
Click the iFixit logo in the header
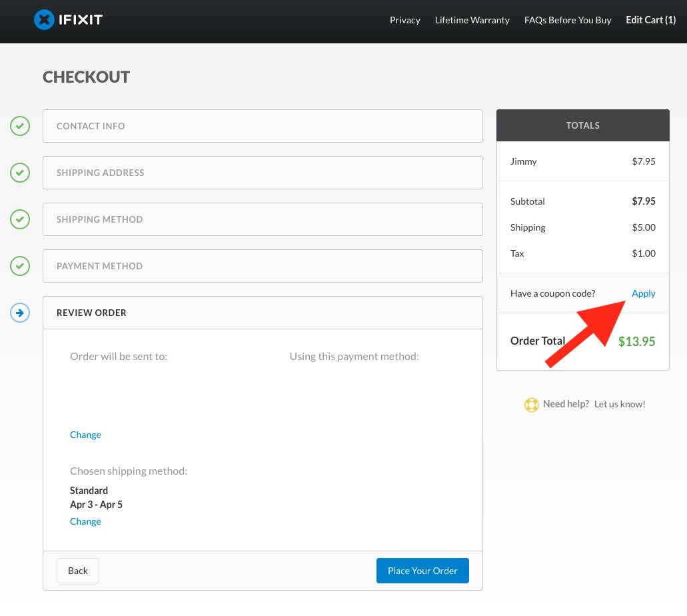pyautogui.click(x=68, y=19)
